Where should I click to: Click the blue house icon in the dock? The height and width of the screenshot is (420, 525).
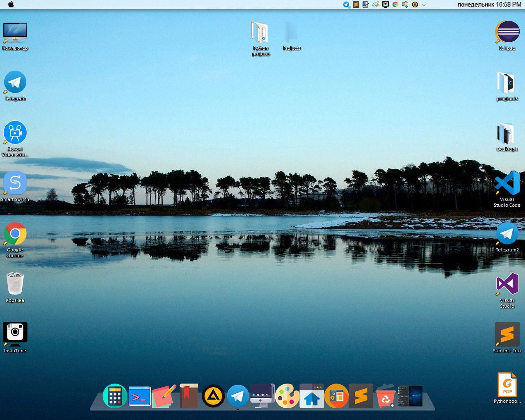tap(312, 396)
